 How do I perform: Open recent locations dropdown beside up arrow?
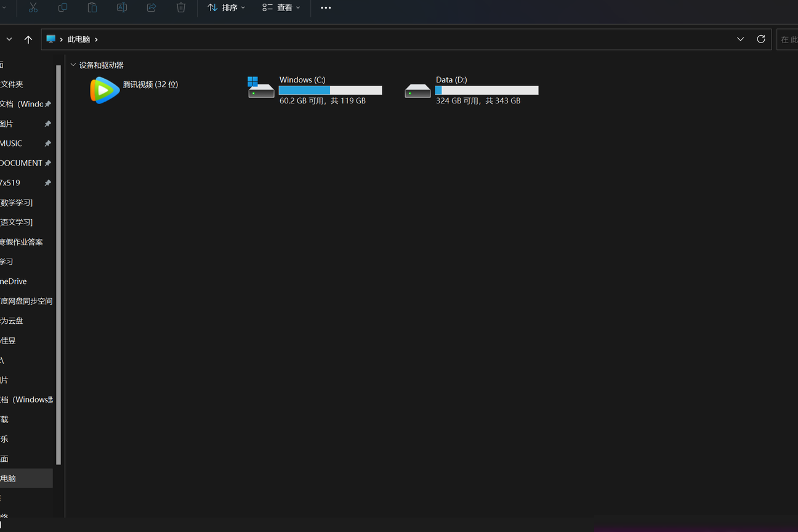tap(9, 39)
